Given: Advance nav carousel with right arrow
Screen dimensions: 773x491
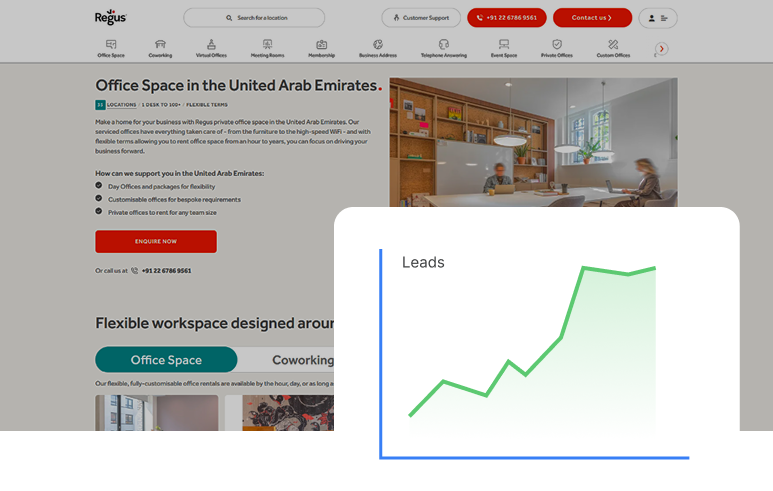Looking at the screenshot, I should (x=662, y=49).
